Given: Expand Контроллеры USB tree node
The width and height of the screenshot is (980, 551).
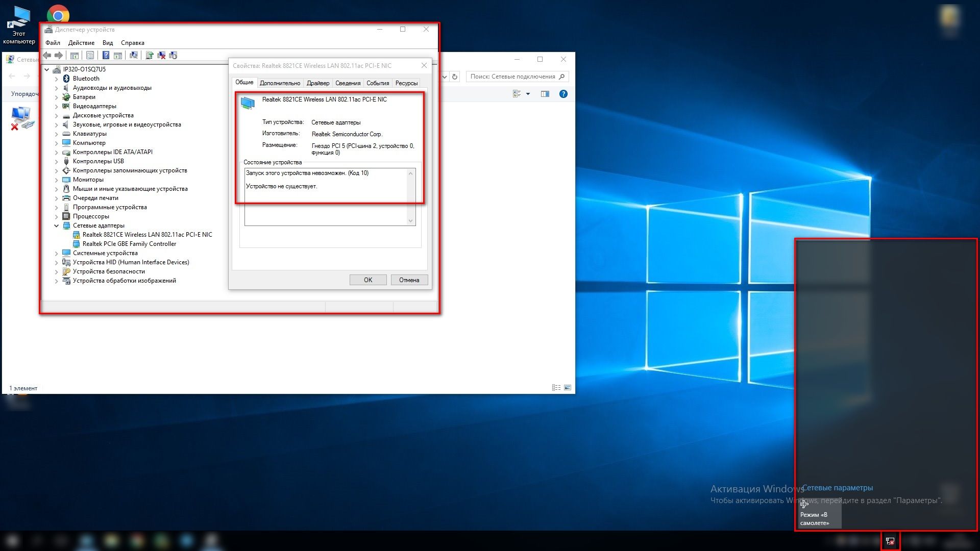Looking at the screenshot, I should click(57, 161).
